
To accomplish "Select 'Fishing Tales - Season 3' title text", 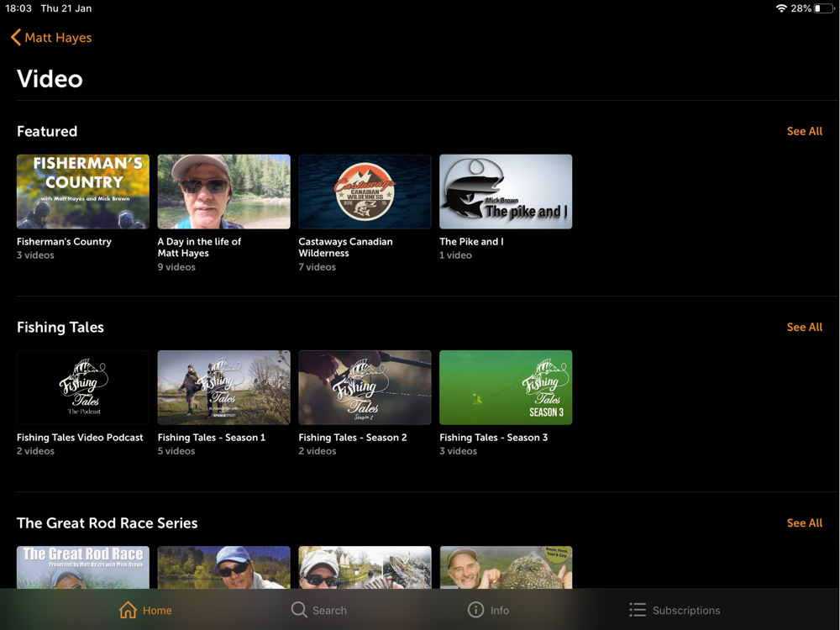I will 493,438.
